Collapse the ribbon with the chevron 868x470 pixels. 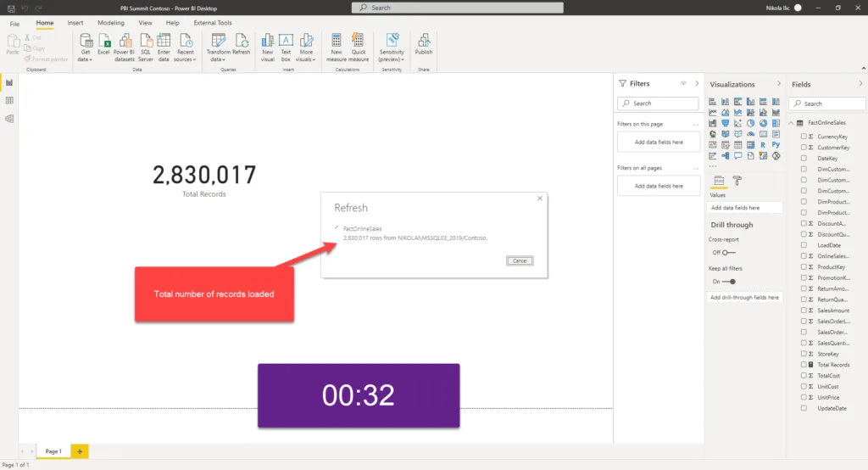pyautogui.click(x=863, y=68)
